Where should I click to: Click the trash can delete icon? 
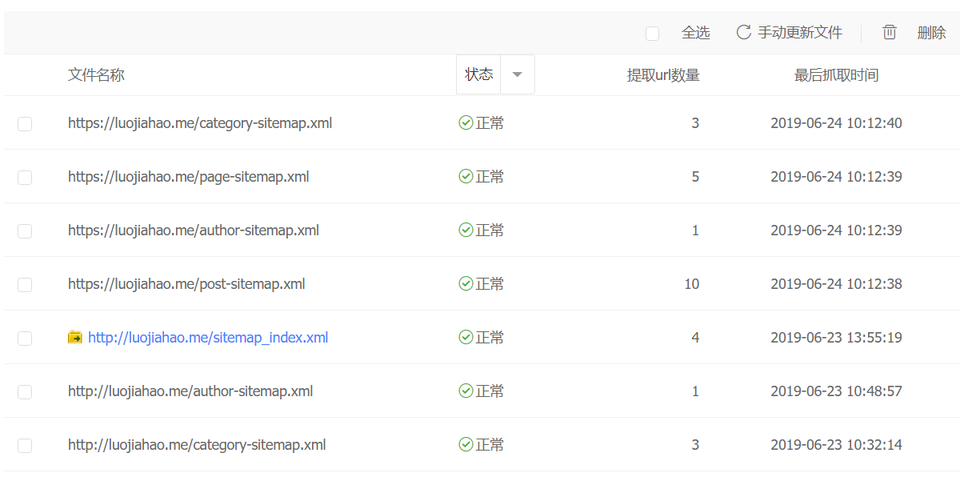coord(890,32)
